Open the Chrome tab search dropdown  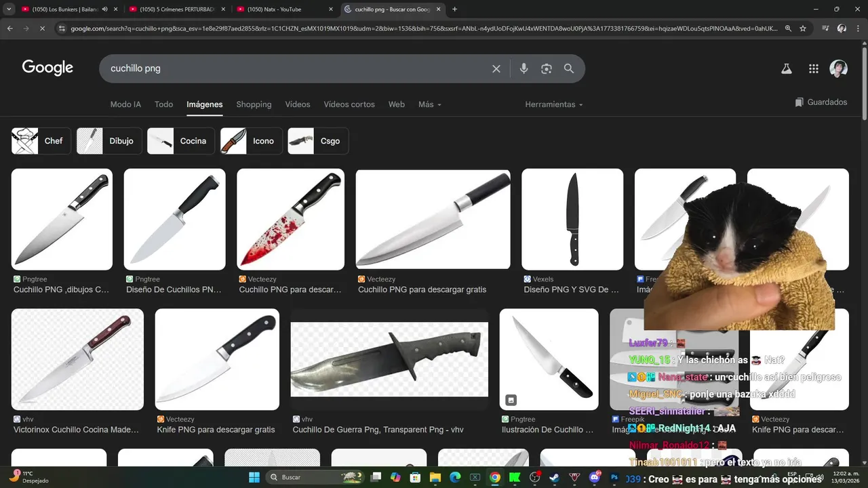tap(9, 9)
